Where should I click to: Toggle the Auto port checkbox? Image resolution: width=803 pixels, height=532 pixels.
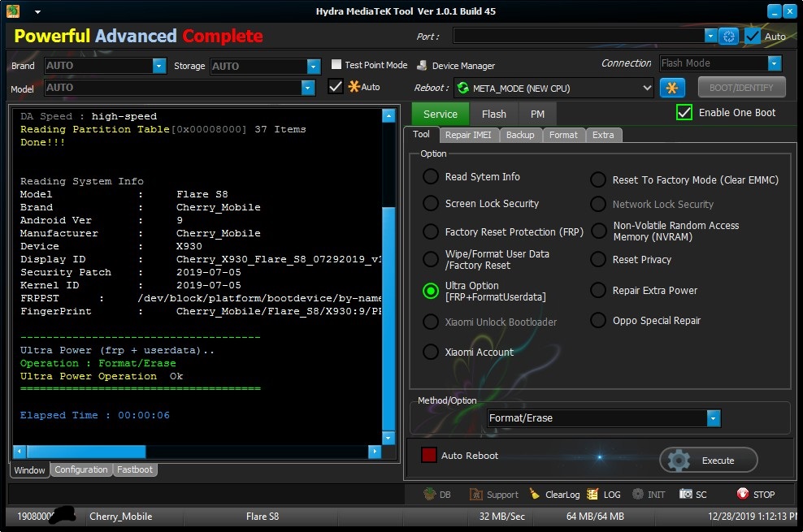pos(753,36)
